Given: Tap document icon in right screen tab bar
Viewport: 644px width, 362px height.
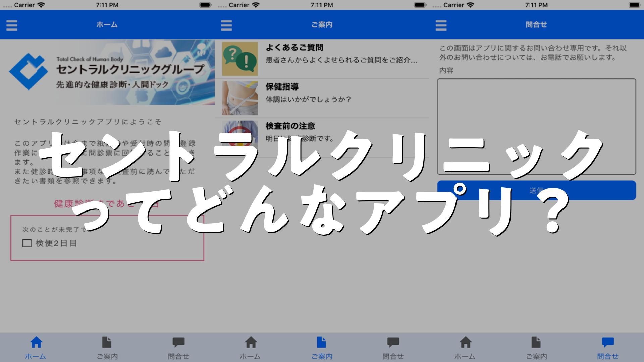Looking at the screenshot, I should (536, 342).
